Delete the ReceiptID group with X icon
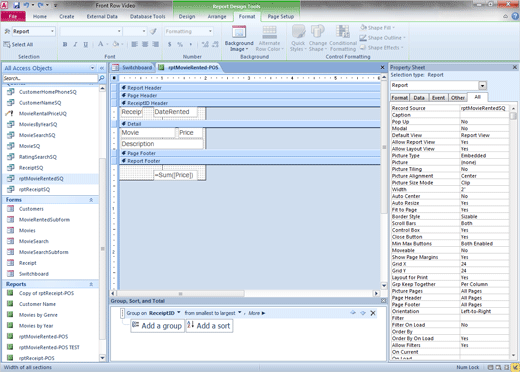 (373, 313)
